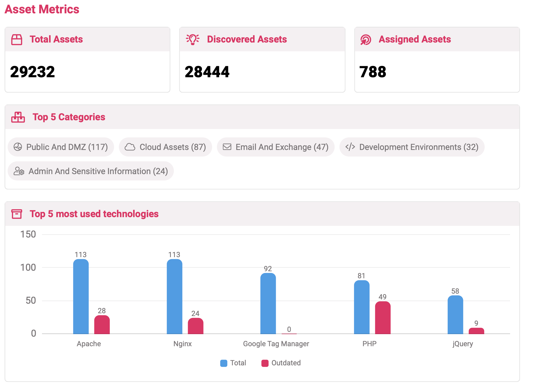Click the Total Assets box icon
537x392 pixels.
[17, 40]
